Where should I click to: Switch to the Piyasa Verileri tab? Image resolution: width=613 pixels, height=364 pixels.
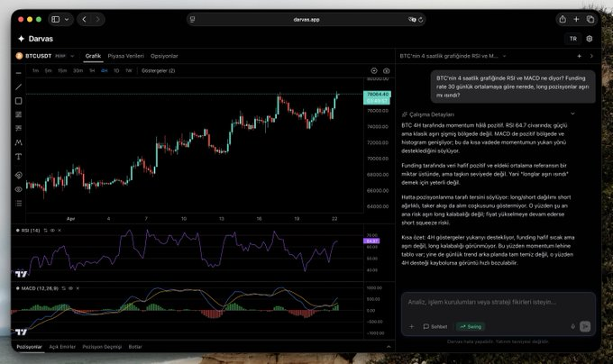tap(126, 56)
